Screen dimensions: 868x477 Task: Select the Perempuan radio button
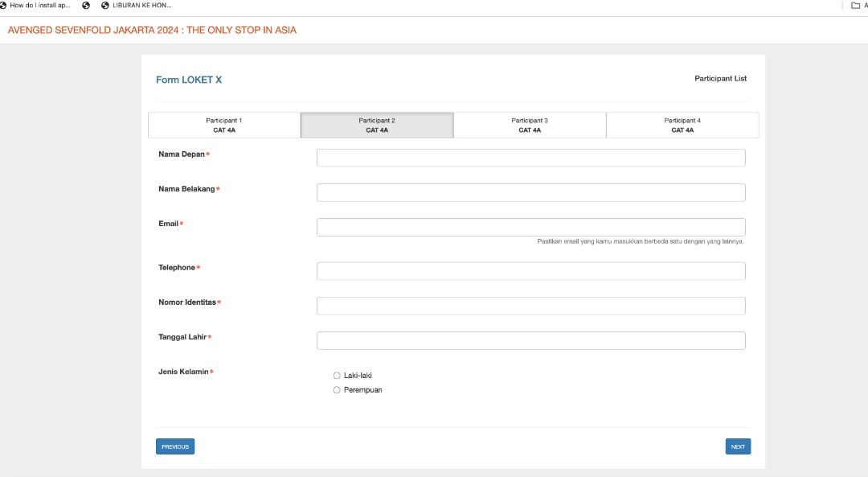tap(337, 390)
